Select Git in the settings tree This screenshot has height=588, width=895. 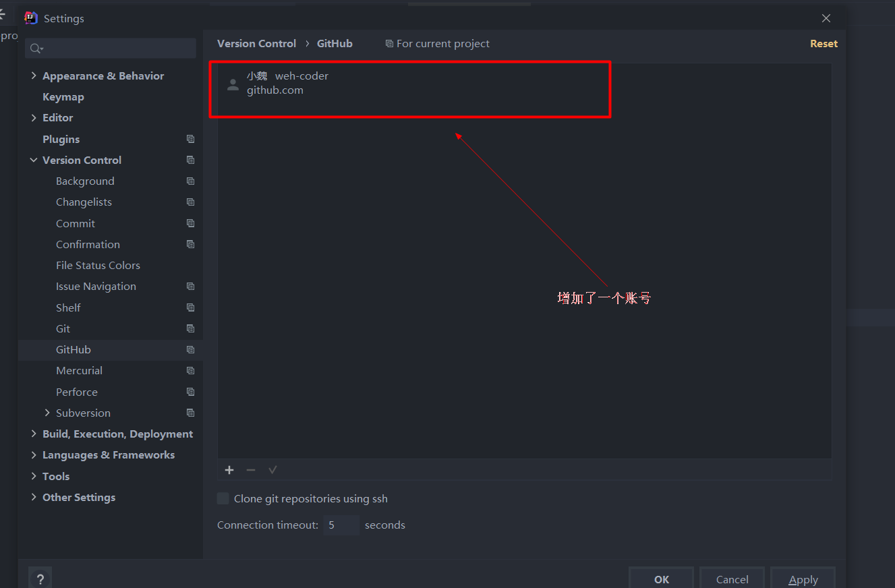[63, 328]
